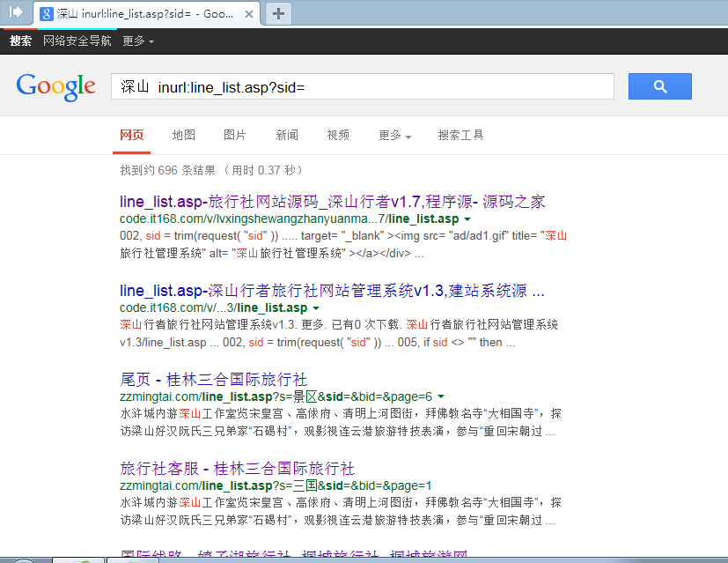The width and height of the screenshot is (728, 563).
Task: Expand arrow next to zzmingtai.com page=6 URL
Action: tap(441, 396)
